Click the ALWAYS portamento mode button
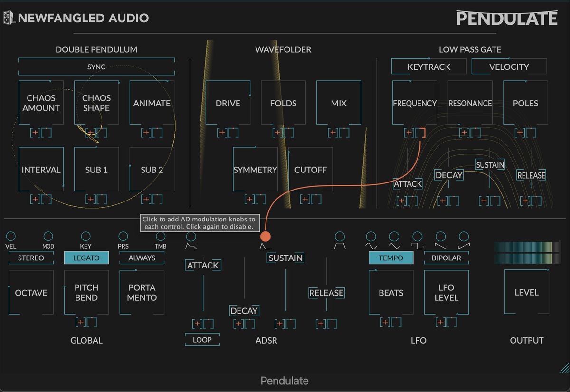 click(142, 258)
